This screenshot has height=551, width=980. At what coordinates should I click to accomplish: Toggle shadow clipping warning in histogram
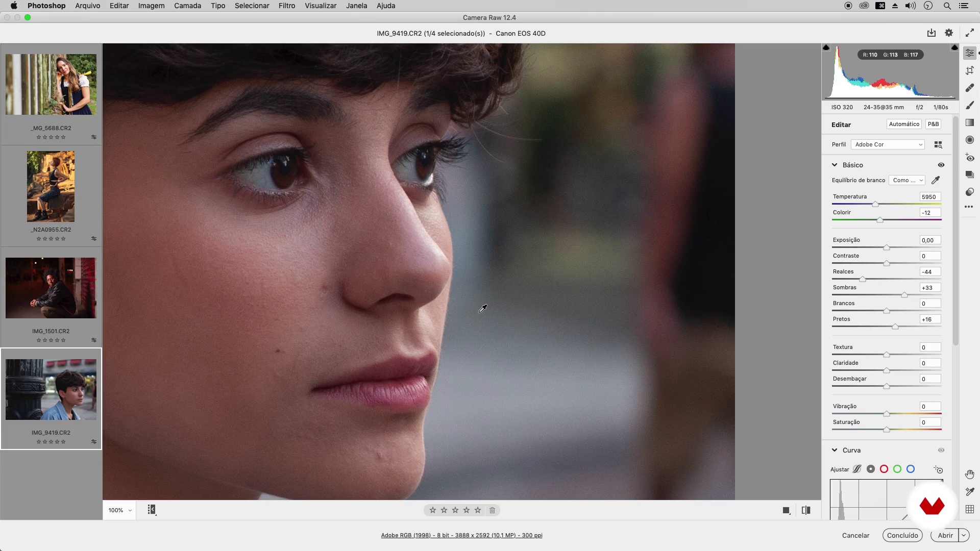tap(826, 47)
